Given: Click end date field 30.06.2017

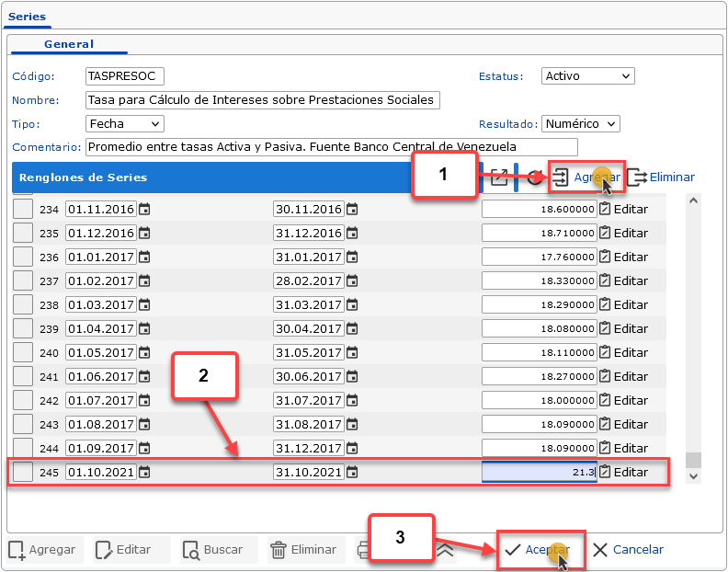Looking at the screenshot, I should pyautogui.click(x=309, y=377).
